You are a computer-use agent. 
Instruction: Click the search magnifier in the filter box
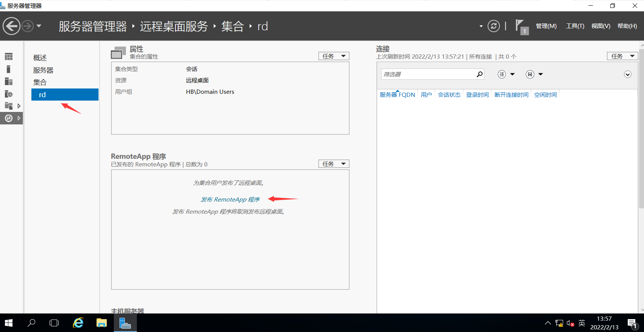[x=480, y=74]
